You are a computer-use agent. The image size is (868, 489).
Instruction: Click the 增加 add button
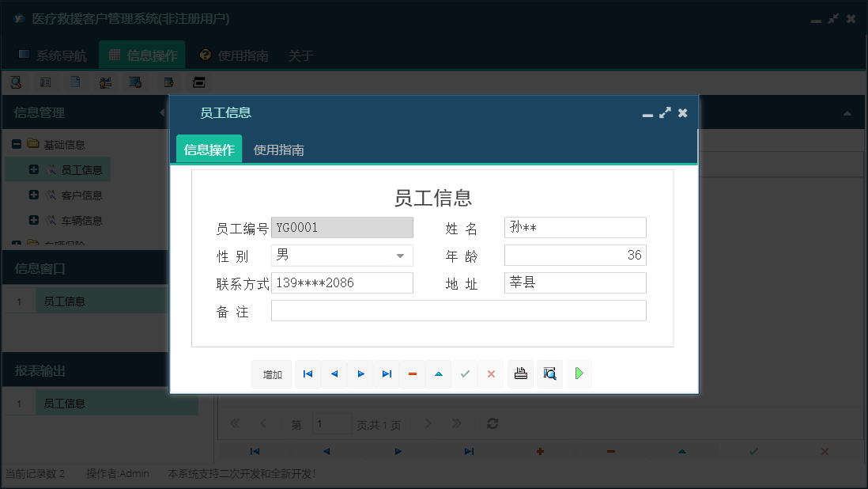(x=271, y=373)
